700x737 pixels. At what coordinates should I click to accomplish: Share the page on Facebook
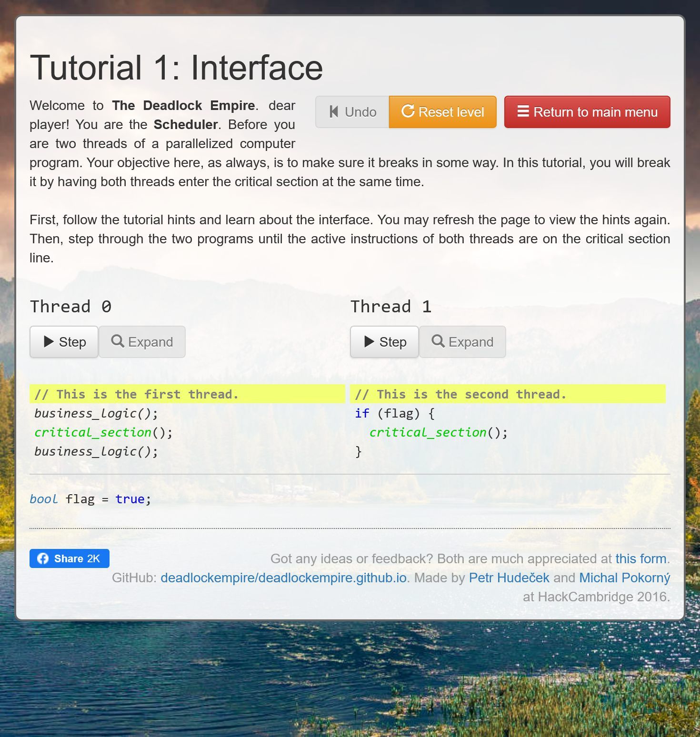(70, 558)
